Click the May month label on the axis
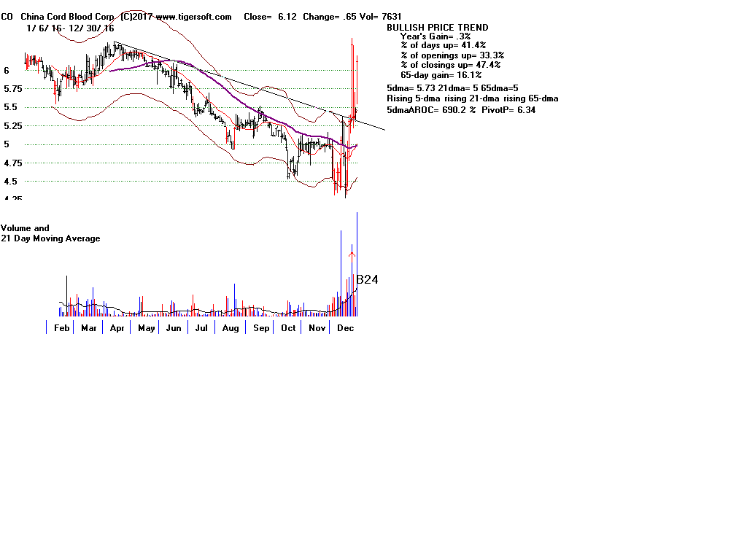The height and width of the screenshot is (560, 747). (146, 328)
